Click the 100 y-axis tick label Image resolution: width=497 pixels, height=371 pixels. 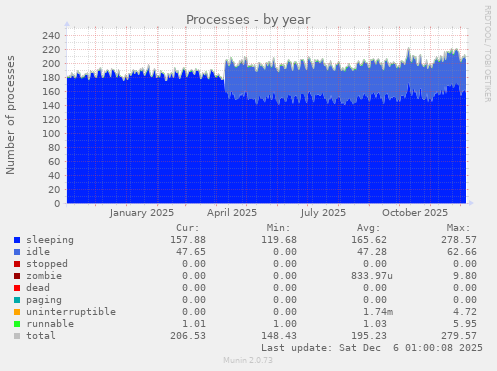(51, 134)
